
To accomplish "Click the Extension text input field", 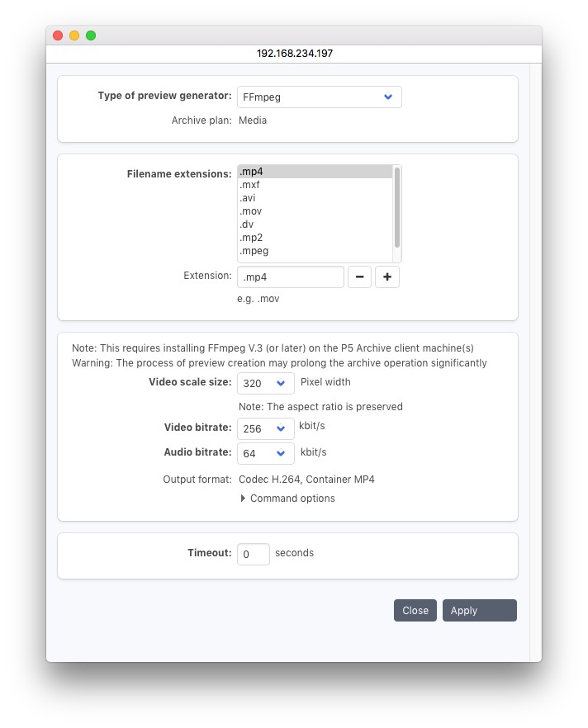I will 290,277.
